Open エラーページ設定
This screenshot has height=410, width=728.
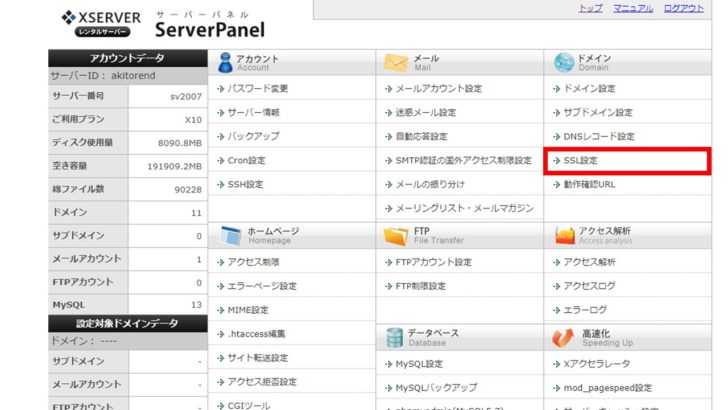(x=262, y=286)
